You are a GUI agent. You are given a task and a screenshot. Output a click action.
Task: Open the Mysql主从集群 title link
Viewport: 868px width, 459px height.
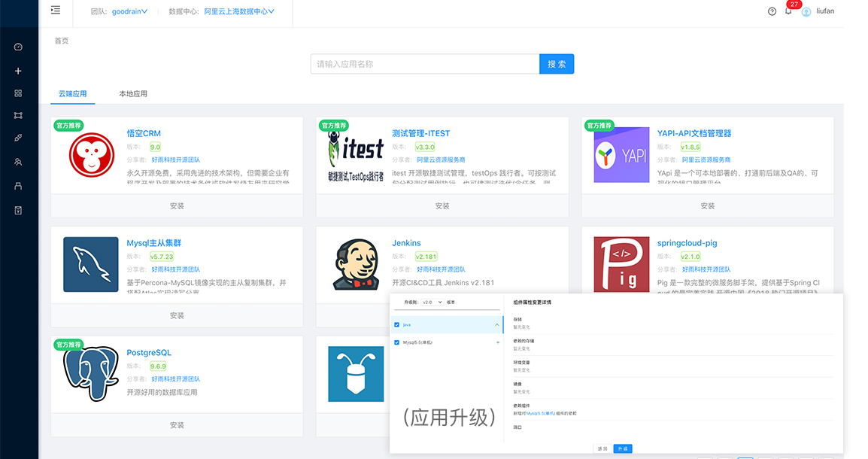[x=154, y=243]
